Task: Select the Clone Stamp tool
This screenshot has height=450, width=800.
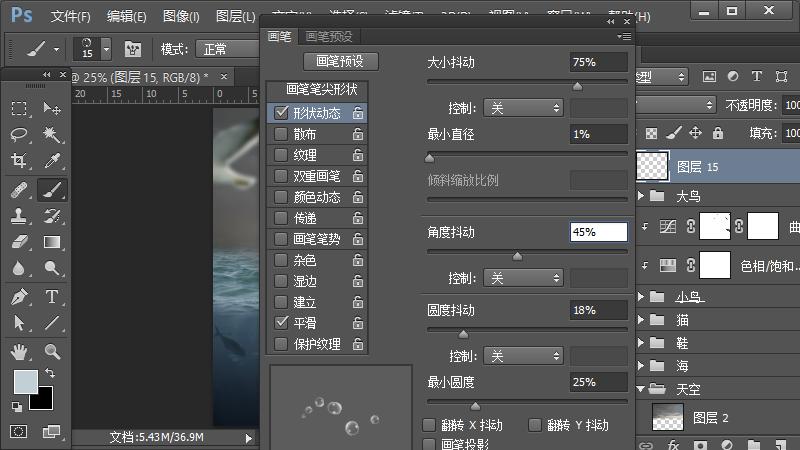Action: click(x=19, y=216)
